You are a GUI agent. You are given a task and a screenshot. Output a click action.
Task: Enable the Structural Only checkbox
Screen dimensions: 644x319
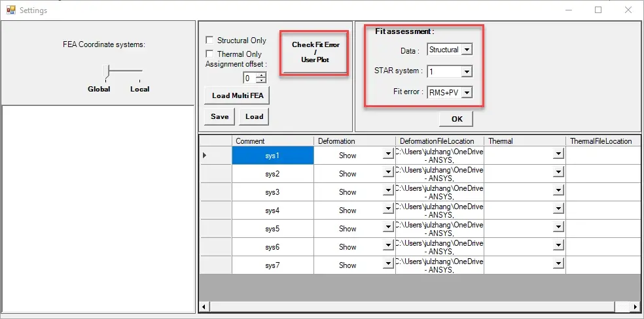pos(209,40)
